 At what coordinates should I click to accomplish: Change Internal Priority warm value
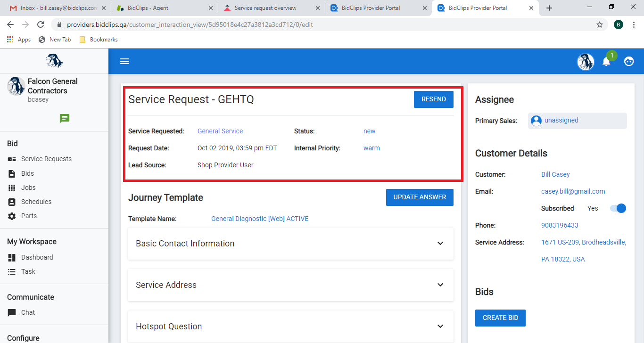pyautogui.click(x=372, y=148)
